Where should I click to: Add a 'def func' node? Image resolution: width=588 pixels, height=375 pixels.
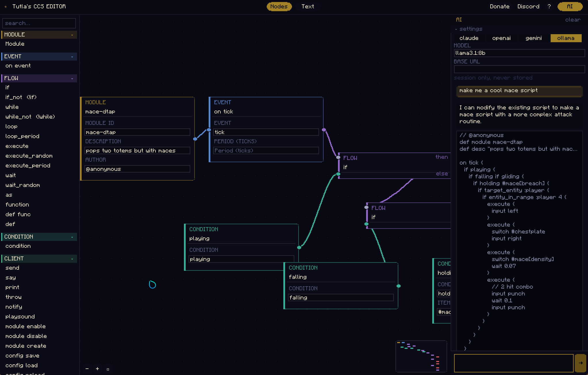tap(18, 214)
